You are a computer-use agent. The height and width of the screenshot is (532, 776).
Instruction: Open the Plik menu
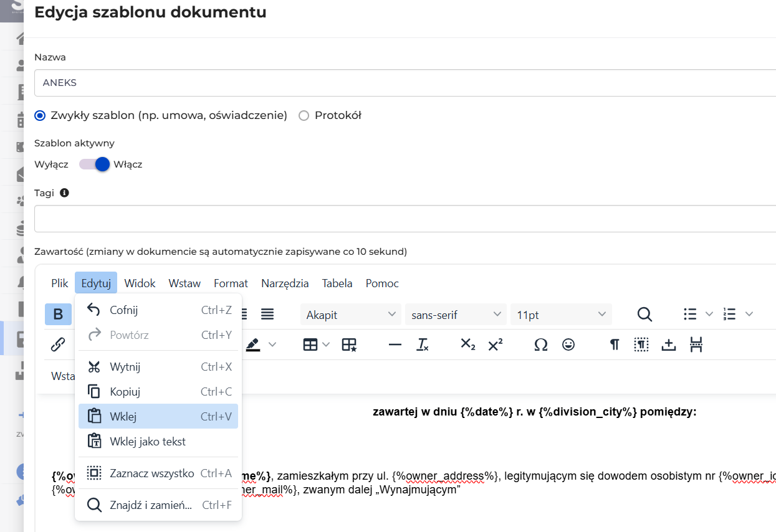coord(60,283)
